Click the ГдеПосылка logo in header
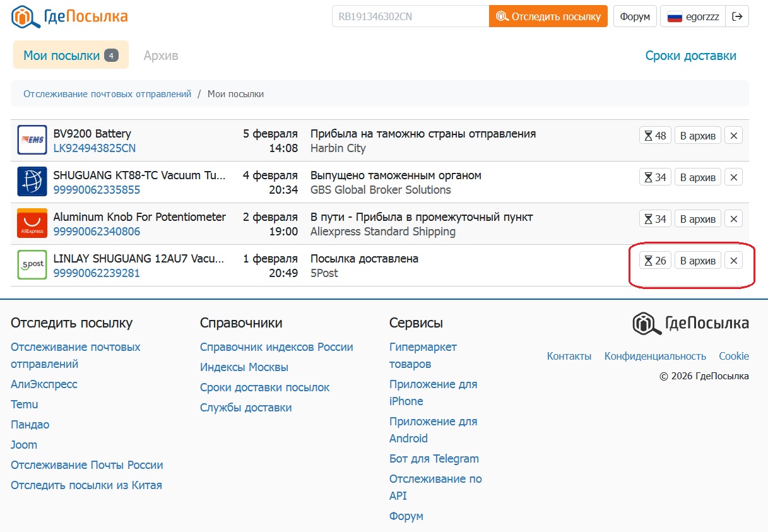The width and height of the screenshot is (768, 532). 69,16
